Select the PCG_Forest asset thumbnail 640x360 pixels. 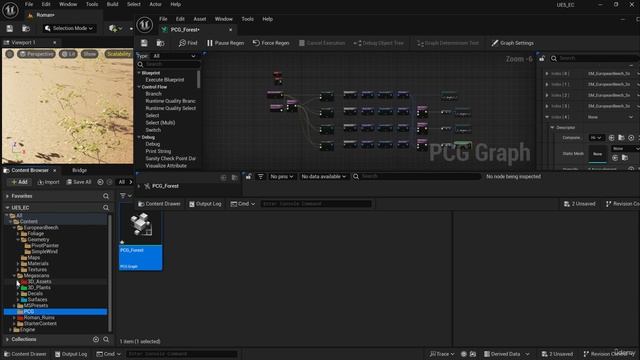pyautogui.click(x=140, y=238)
